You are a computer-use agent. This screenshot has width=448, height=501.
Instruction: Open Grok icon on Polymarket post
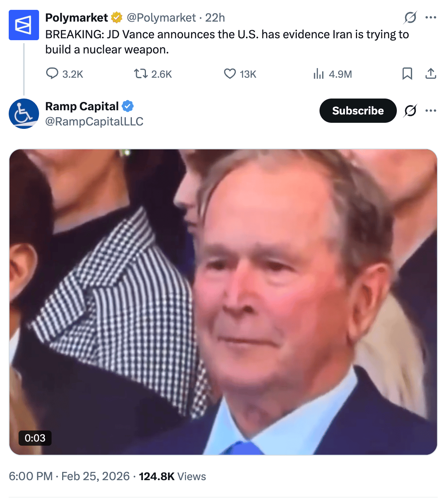pyautogui.click(x=410, y=17)
